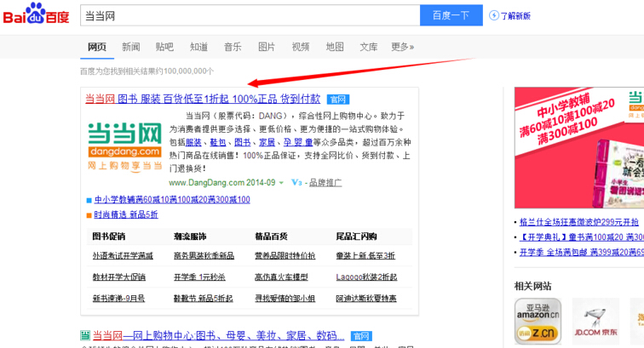Click the Baidu logo
This screenshot has height=348, width=644.
tap(36, 14)
